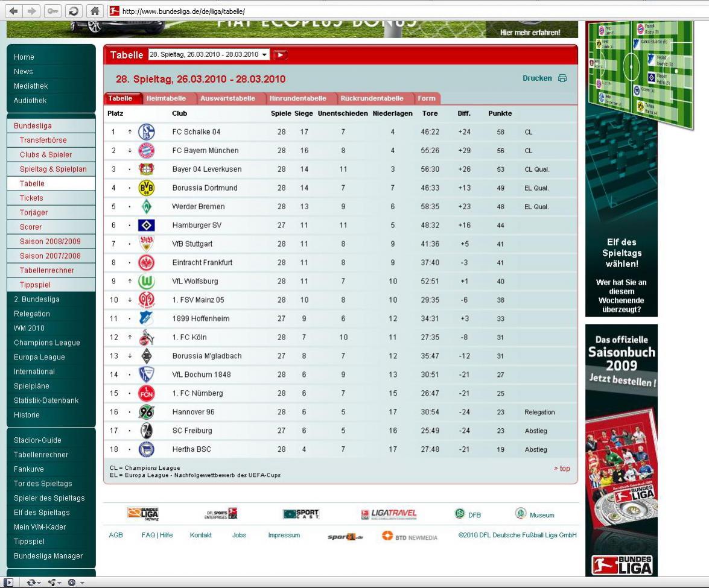Open the FAQ | Hilfe footer link
This screenshot has width=709, height=588.
157,535
